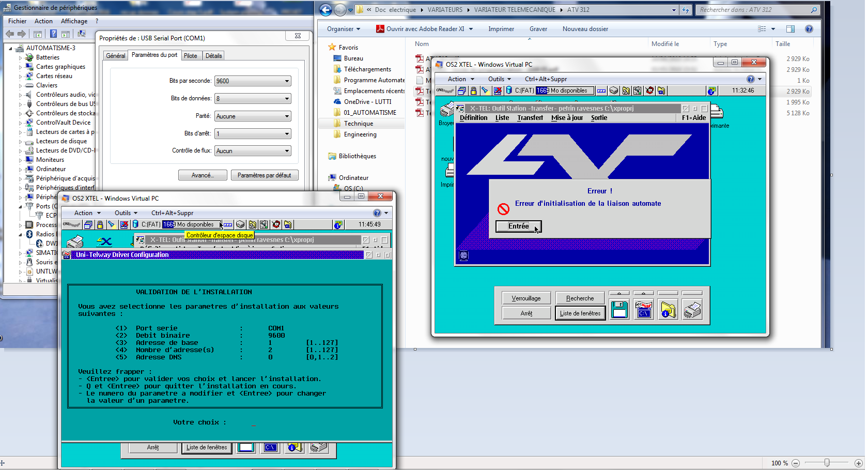Switch to the Pilote tab
868x470 pixels.
(x=190, y=56)
